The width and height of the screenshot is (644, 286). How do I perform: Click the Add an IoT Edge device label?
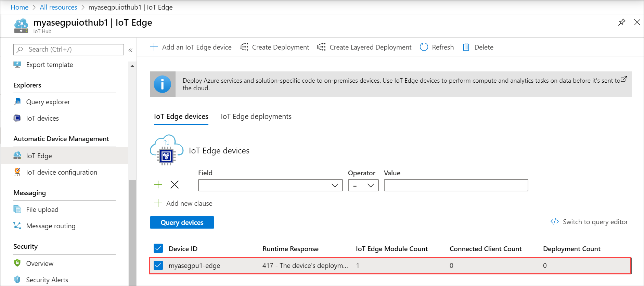coord(197,47)
